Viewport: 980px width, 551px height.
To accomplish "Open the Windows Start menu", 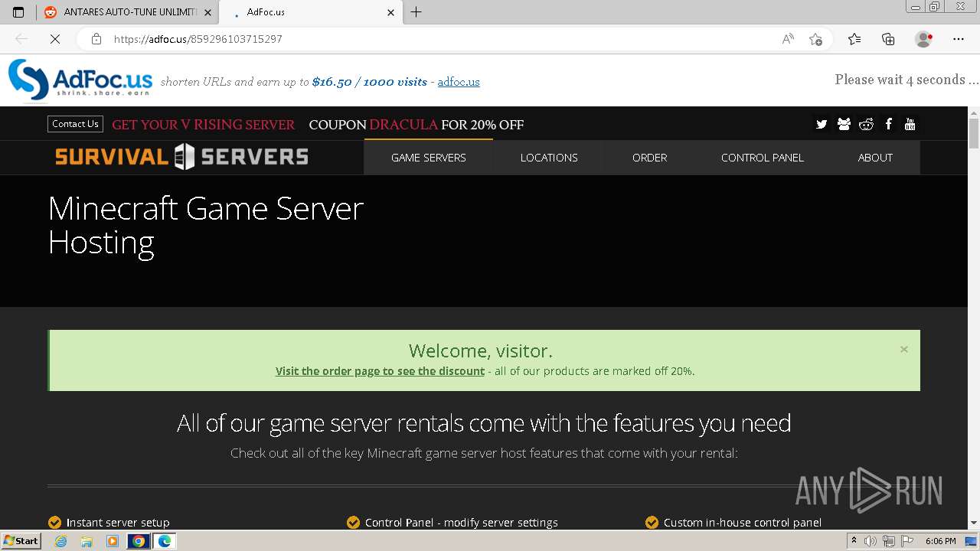I will tap(21, 541).
